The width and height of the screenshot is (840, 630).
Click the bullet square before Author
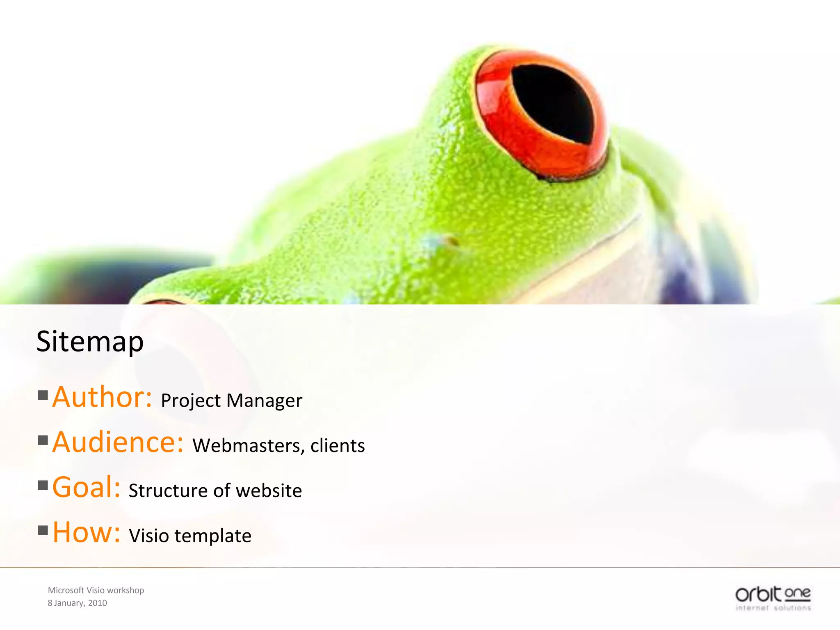(43, 395)
